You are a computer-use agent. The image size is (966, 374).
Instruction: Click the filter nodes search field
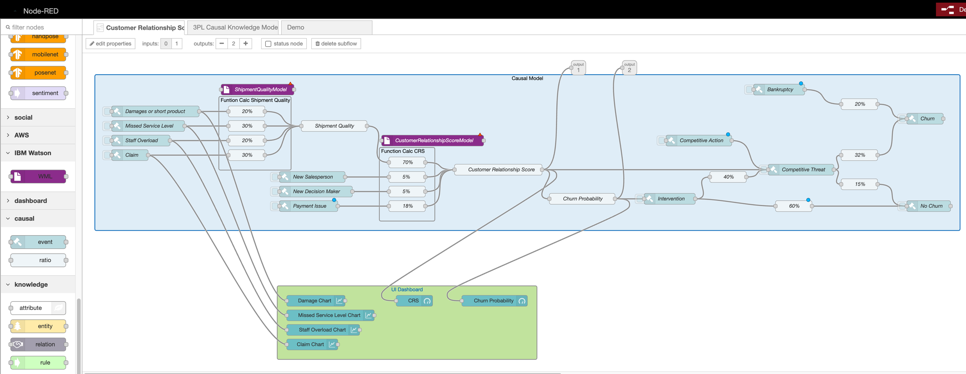click(40, 27)
